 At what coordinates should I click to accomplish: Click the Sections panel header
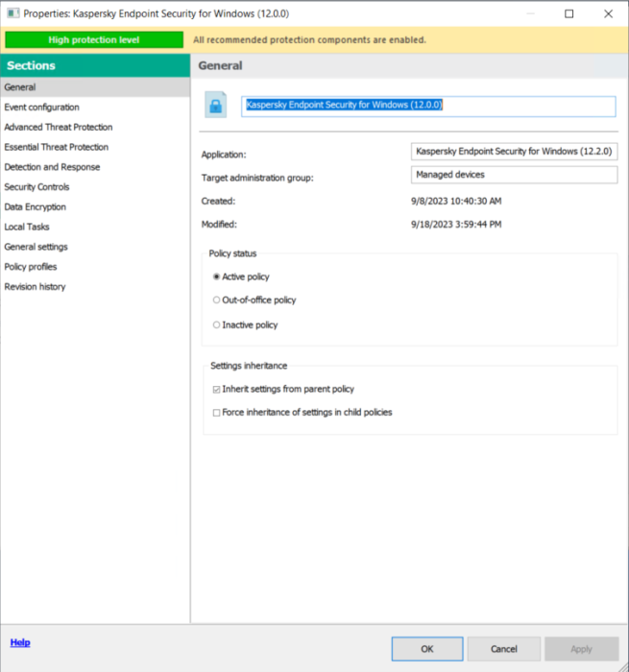click(95, 65)
